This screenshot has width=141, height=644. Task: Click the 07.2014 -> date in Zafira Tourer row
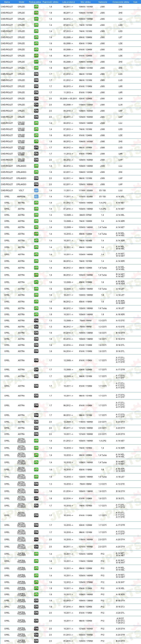coord(68,607)
